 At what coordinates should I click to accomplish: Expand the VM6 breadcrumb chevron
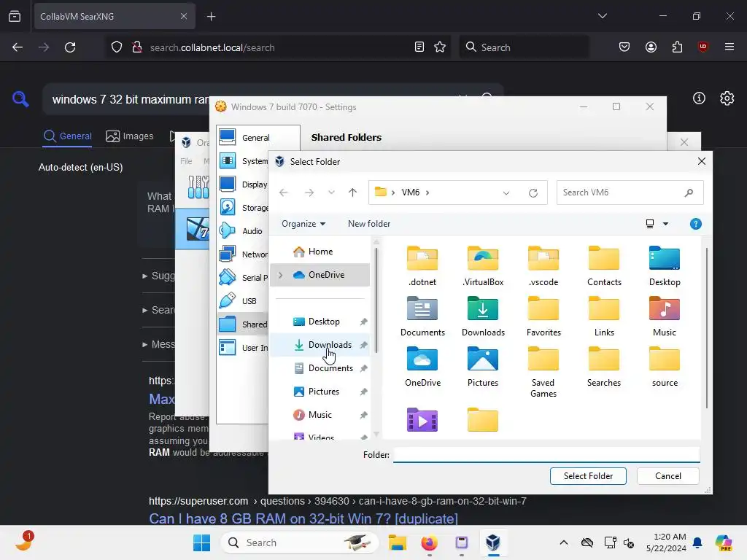coord(427,192)
